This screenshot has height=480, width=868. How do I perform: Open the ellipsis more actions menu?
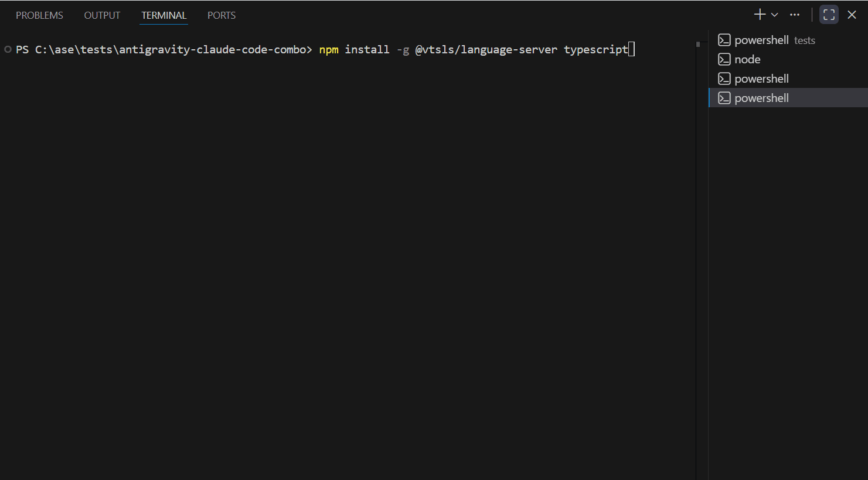tap(795, 15)
